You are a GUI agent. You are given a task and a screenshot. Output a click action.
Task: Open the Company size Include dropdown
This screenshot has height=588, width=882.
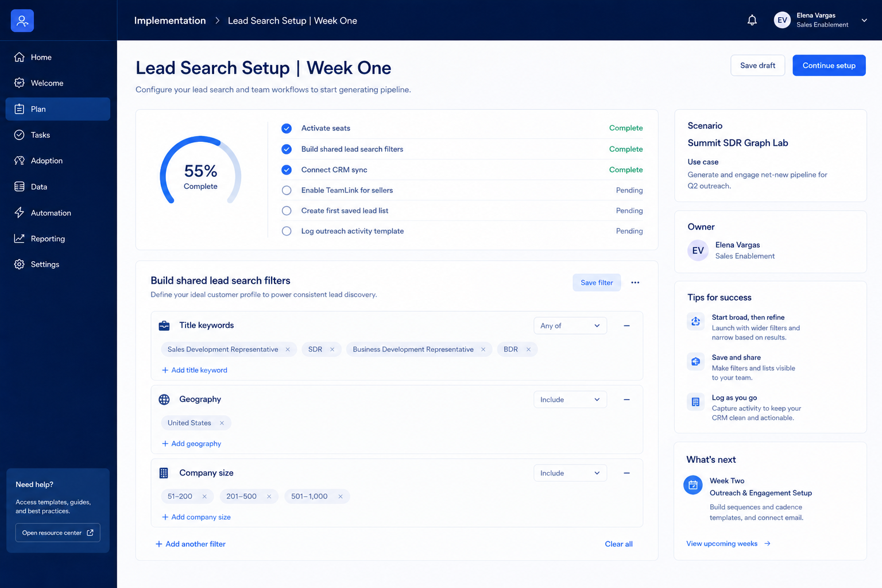point(570,473)
